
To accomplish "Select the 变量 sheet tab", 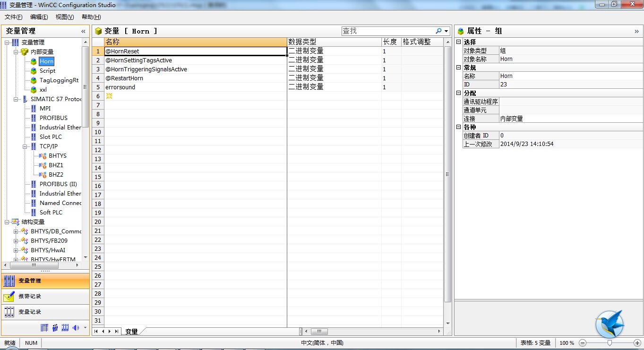I will click(132, 332).
